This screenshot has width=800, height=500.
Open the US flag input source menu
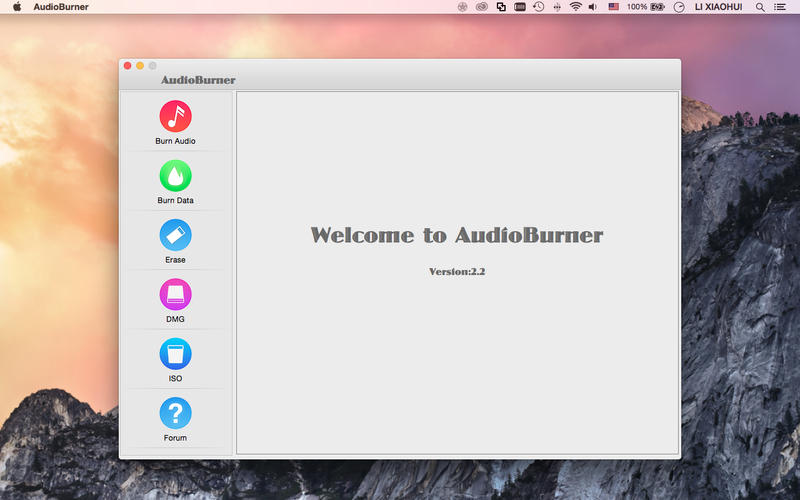pyautogui.click(x=613, y=7)
